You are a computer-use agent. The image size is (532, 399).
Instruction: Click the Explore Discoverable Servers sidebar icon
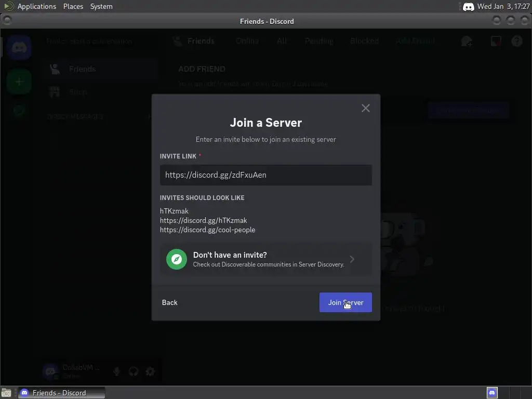(19, 111)
